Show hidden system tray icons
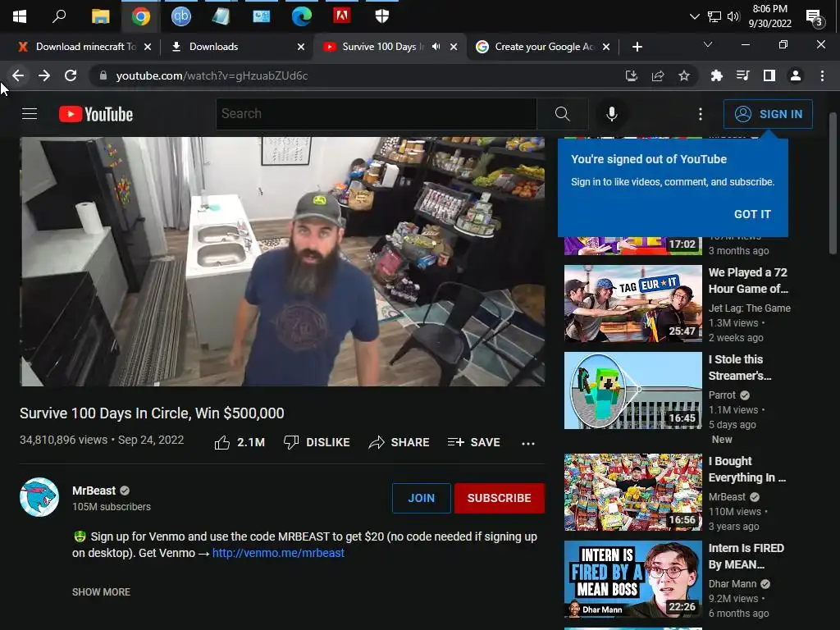 tap(694, 16)
